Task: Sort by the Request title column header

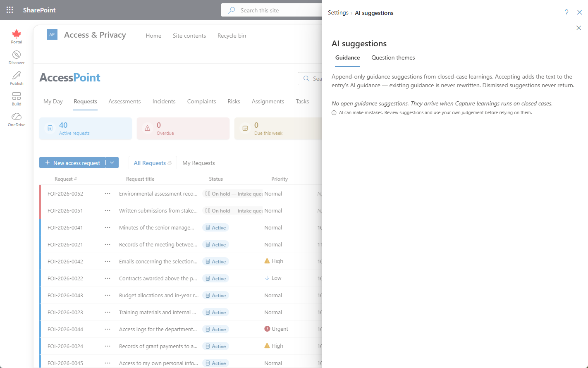Action: click(140, 179)
